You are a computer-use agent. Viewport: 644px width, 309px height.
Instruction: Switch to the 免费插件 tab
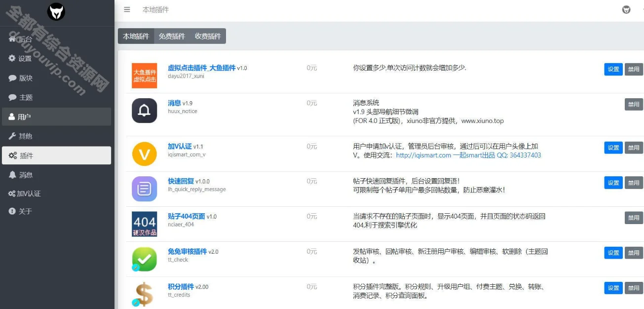point(171,36)
